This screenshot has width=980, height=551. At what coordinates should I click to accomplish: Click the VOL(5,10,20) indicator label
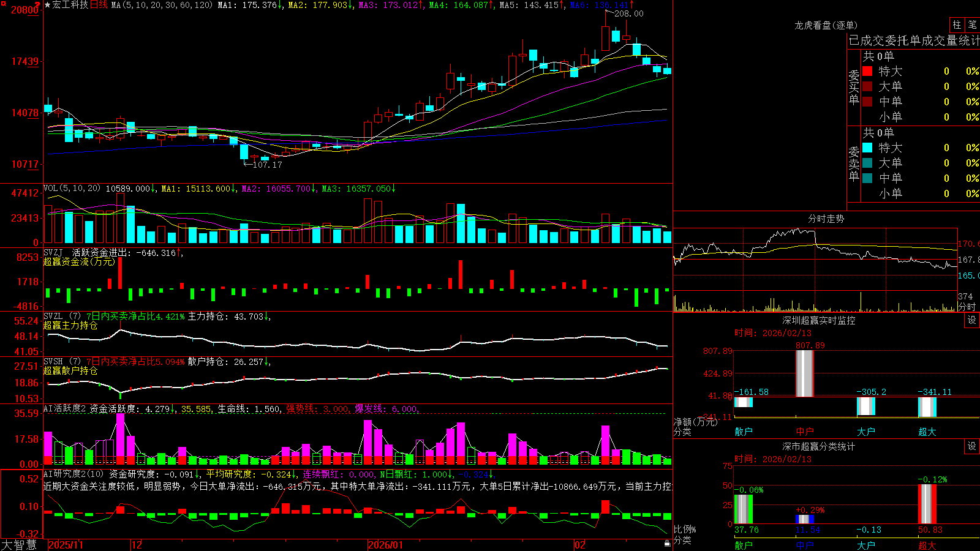(x=72, y=189)
